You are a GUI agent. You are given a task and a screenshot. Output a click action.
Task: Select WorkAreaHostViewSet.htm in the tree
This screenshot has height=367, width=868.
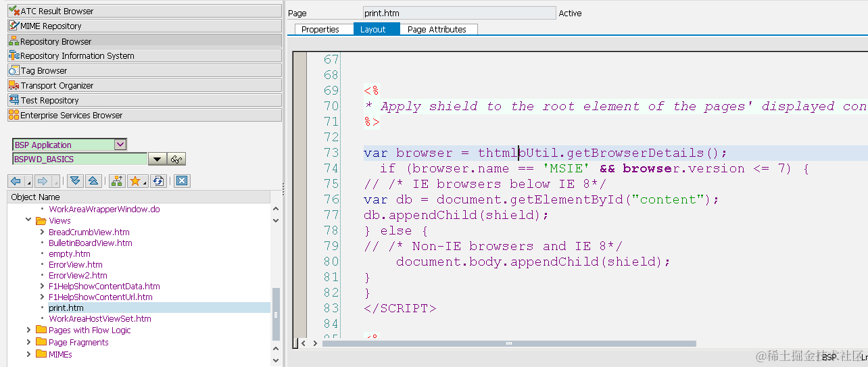click(x=100, y=318)
